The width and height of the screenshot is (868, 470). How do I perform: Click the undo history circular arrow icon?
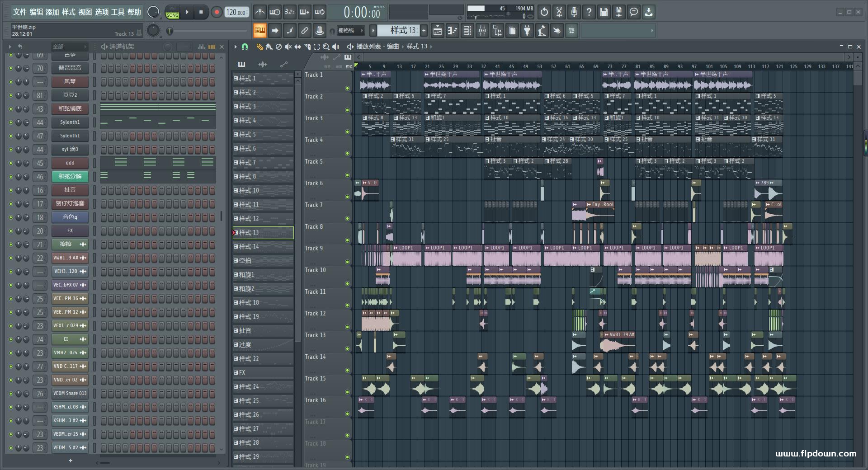coord(544,12)
